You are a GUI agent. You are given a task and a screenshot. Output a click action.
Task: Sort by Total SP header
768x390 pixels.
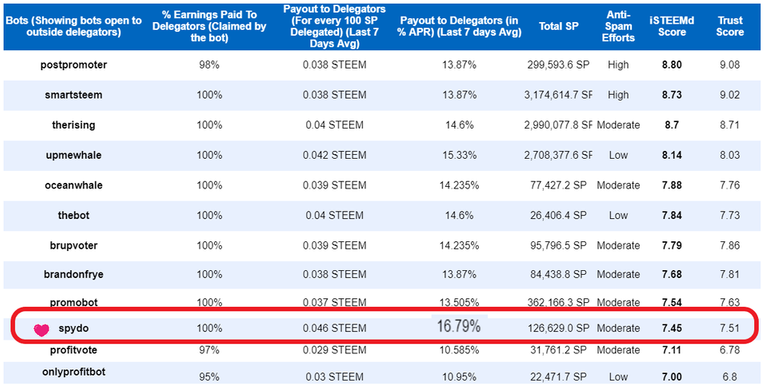pos(558,26)
